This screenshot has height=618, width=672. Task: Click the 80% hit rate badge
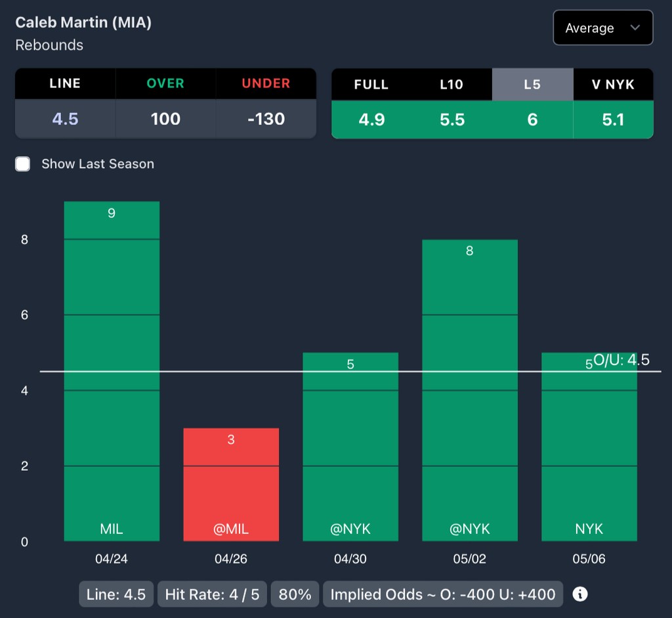295,594
